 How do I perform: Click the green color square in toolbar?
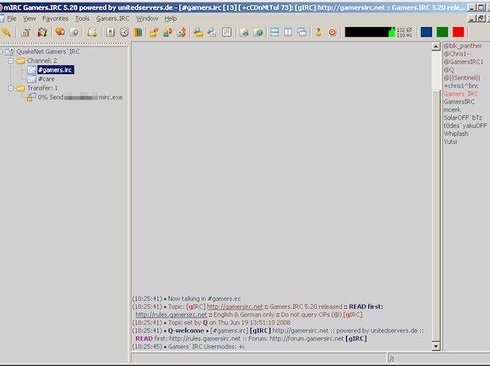point(442,32)
